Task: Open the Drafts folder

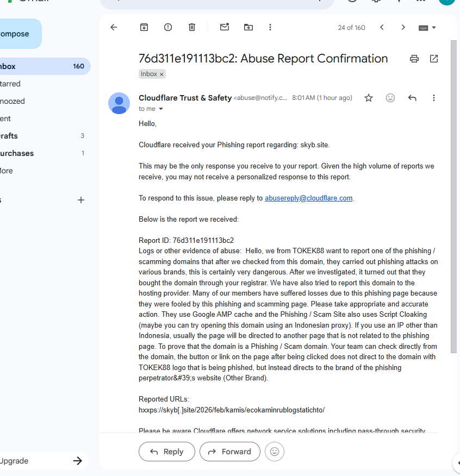Action: point(44,136)
